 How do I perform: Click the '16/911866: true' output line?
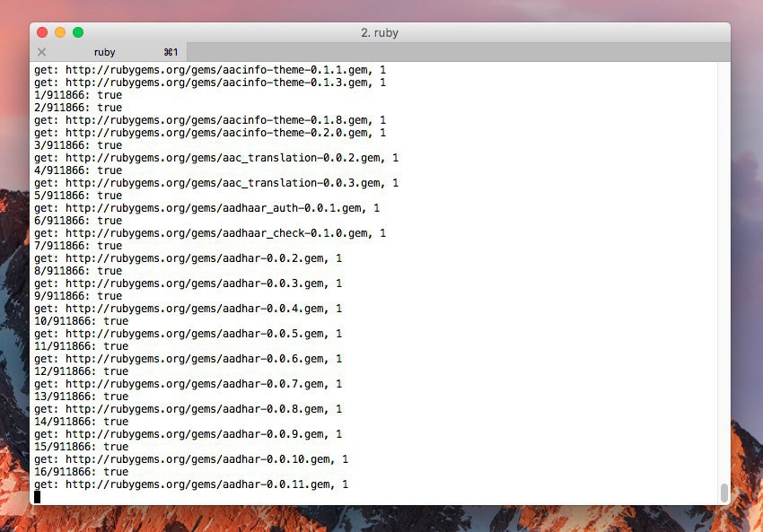tap(82, 472)
